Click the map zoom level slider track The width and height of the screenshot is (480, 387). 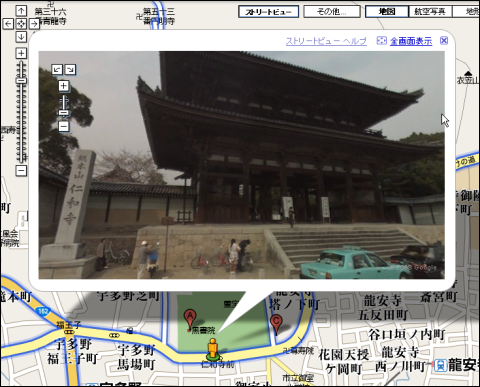(21, 112)
